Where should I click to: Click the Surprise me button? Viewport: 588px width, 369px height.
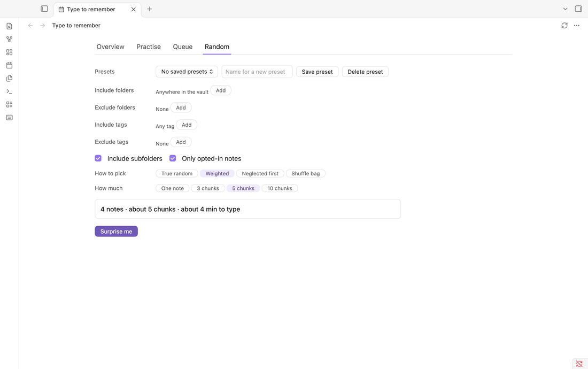(x=116, y=232)
